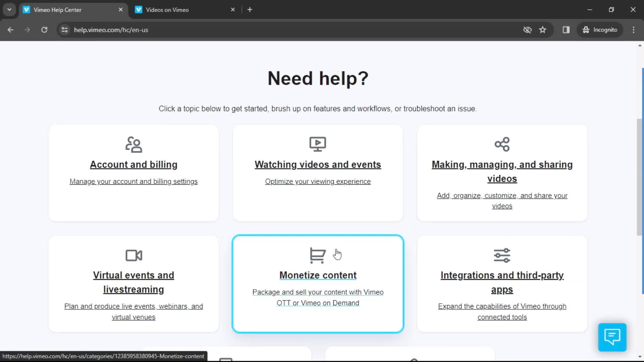Click the video camera icon for Virtual events
The height and width of the screenshot is (362, 644).
(x=133, y=255)
